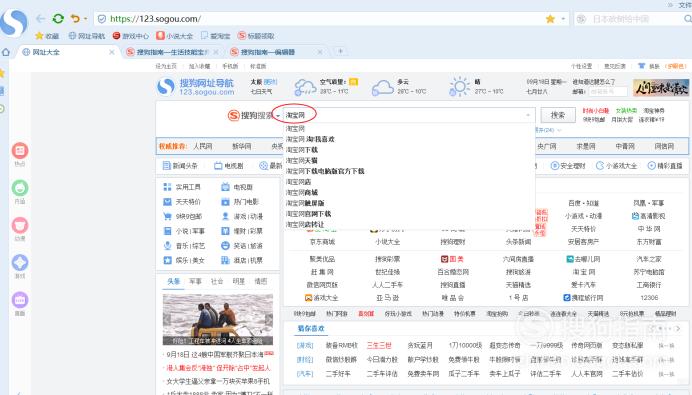Open 精彩直播 category
The image size is (692, 395).
pyautogui.click(x=665, y=166)
